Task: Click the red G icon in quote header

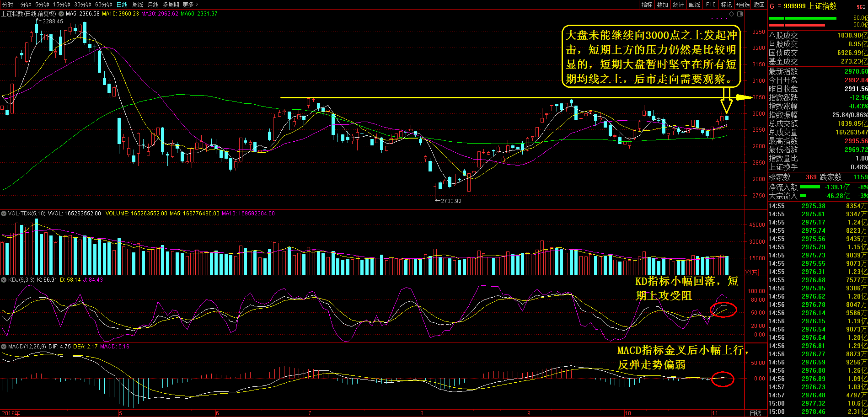Action: 772,6
